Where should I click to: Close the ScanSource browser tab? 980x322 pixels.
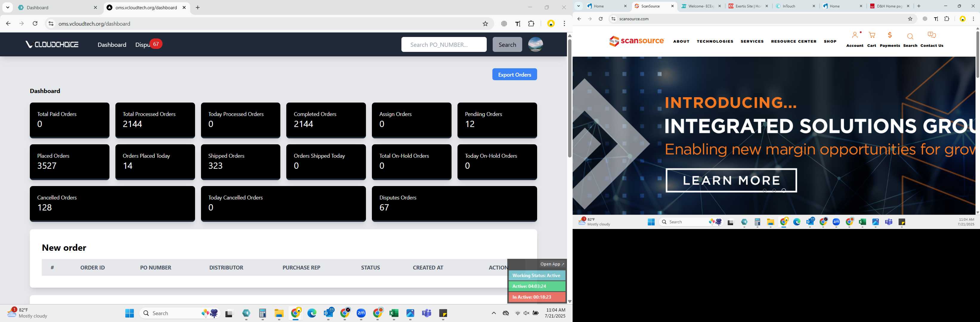(x=672, y=6)
